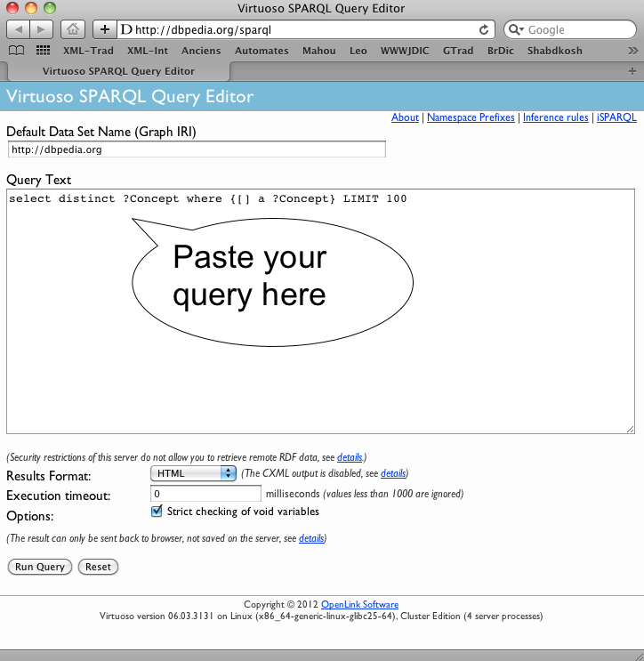Open the Leo bookmark
The width and height of the screenshot is (644, 661).
pyautogui.click(x=358, y=51)
